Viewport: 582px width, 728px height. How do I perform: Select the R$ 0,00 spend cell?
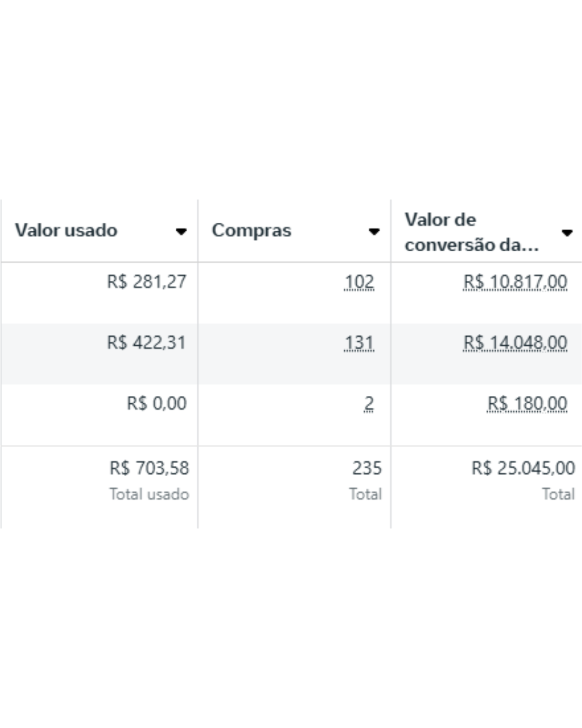[x=156, y=403]
